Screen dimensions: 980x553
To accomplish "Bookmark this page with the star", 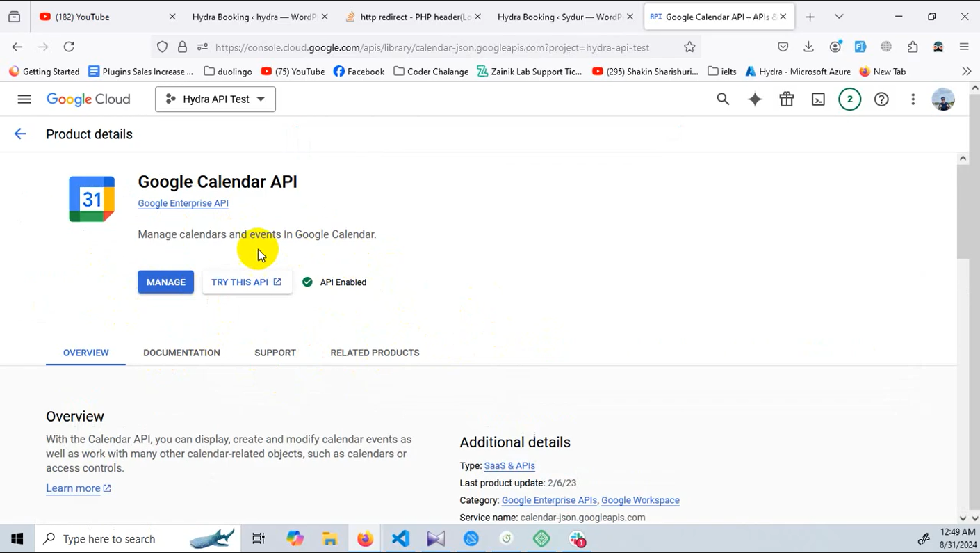I will 689,47.
